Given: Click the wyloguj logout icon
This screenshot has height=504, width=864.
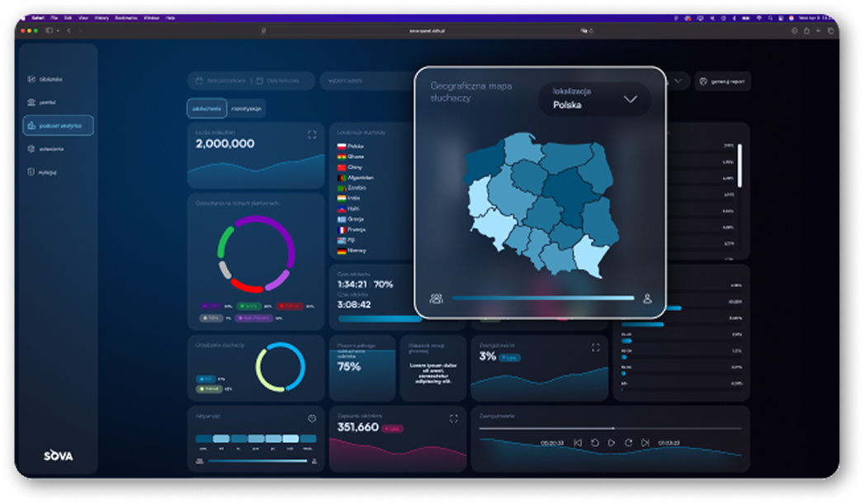Looking at the screenshot, I should tap(31, 172).
